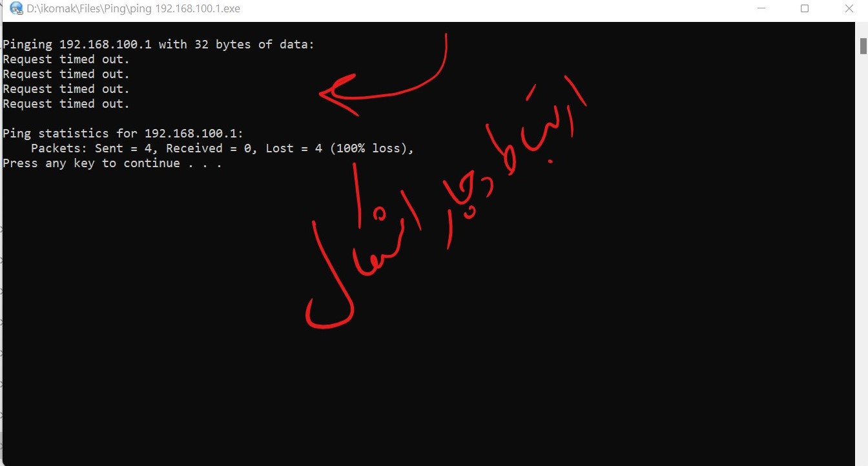Select the third "Request timed out." line

[66, 89]
